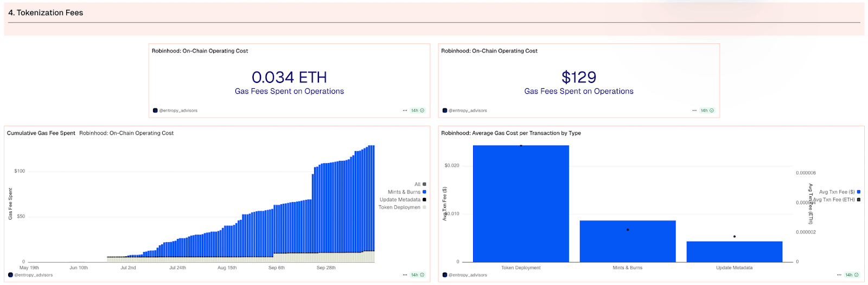Open the more-options menu on the 0.034 ETH panel
The image size is (868, 285).
405,111
